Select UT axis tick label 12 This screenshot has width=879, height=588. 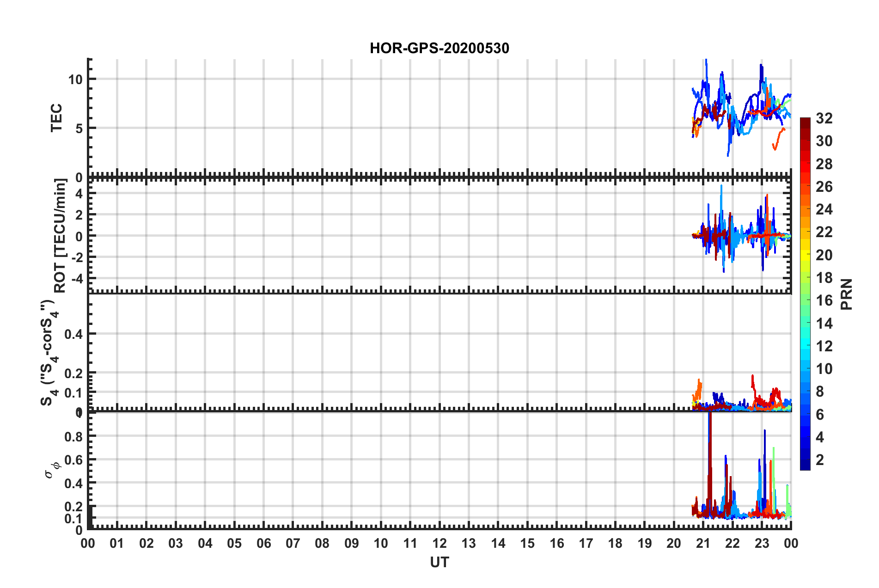439,543
